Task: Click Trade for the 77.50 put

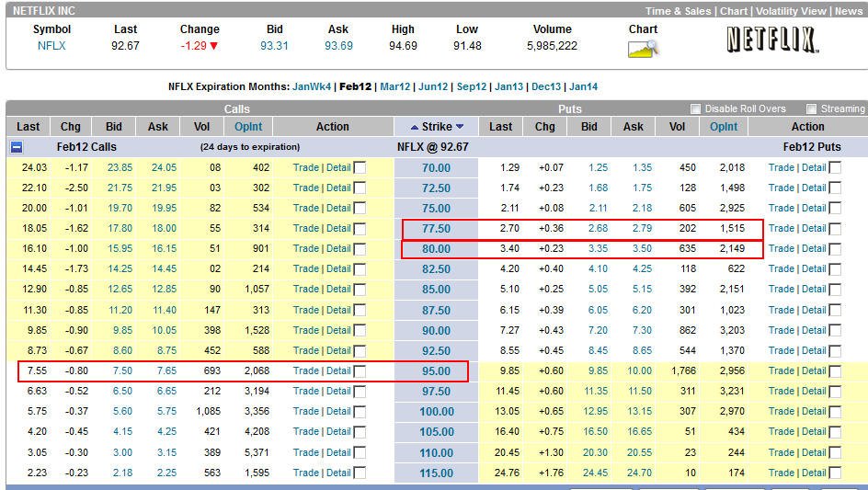Action: click(781, 228)
